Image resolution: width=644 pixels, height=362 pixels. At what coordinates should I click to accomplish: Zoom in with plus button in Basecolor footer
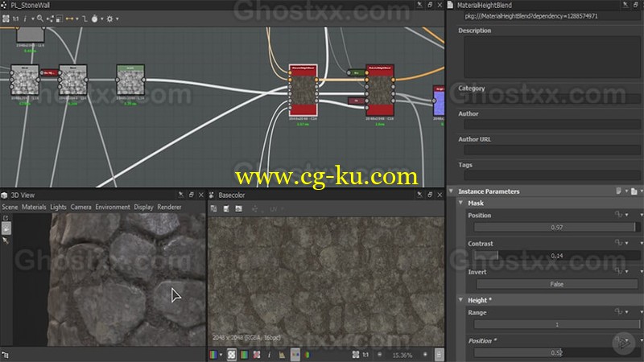pyautogui.click(x=425, y=355)
